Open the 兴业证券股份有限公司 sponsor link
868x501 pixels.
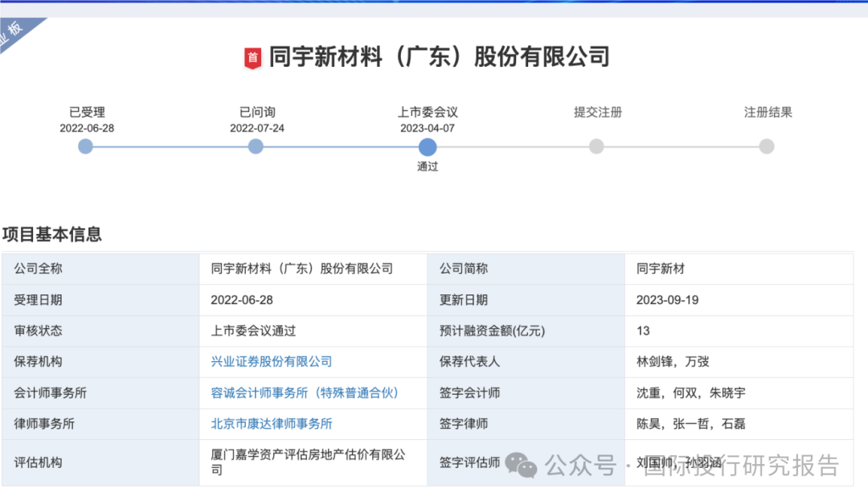(x=272, y=362)
